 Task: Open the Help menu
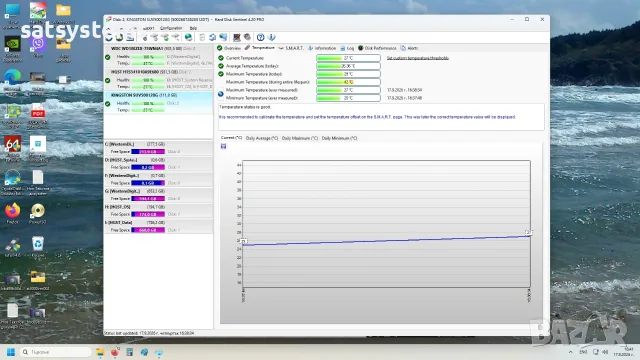coord(193,28)
